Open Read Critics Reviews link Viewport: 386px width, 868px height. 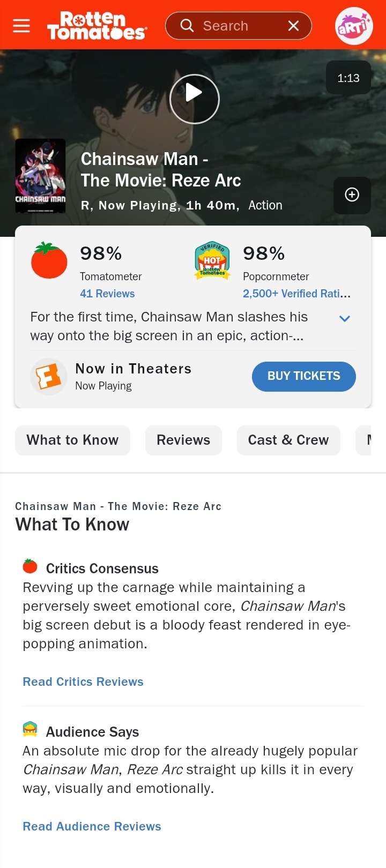point(83,682)
